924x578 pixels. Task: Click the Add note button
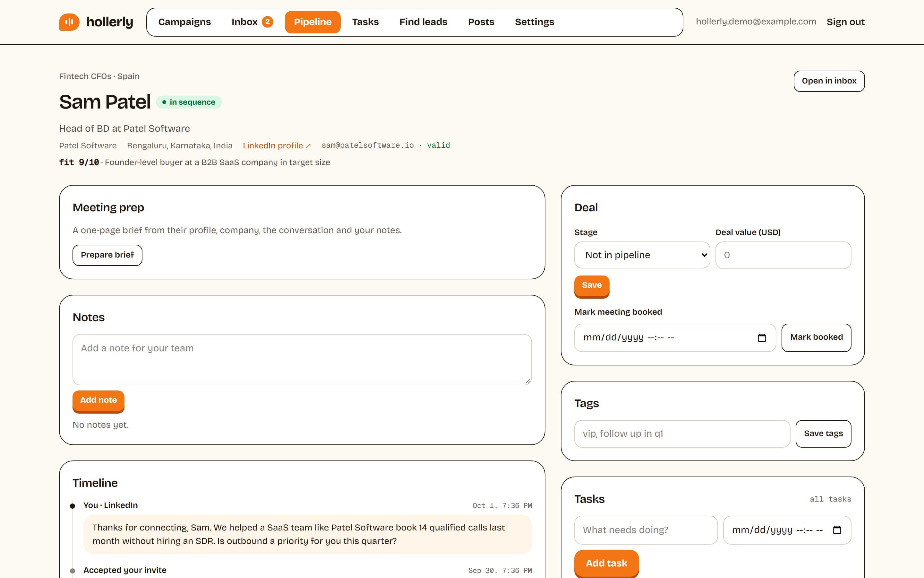98,401
